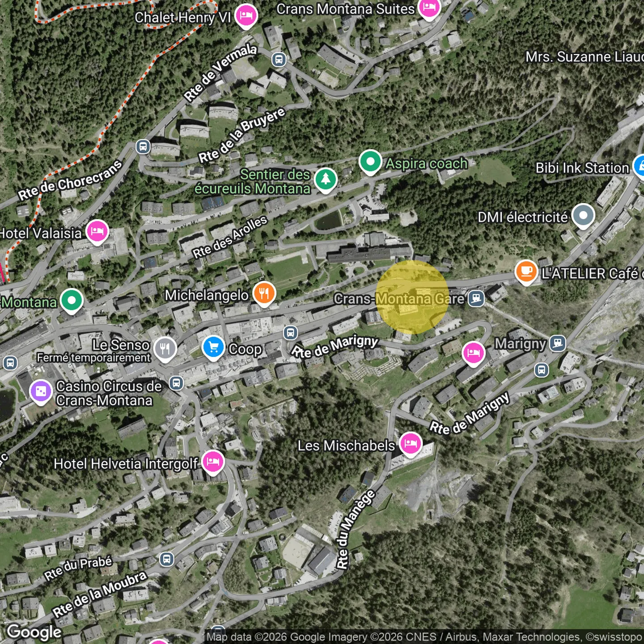Click the Marigny funicular station icon
The image size is (644, 644).
click(558, 343)
